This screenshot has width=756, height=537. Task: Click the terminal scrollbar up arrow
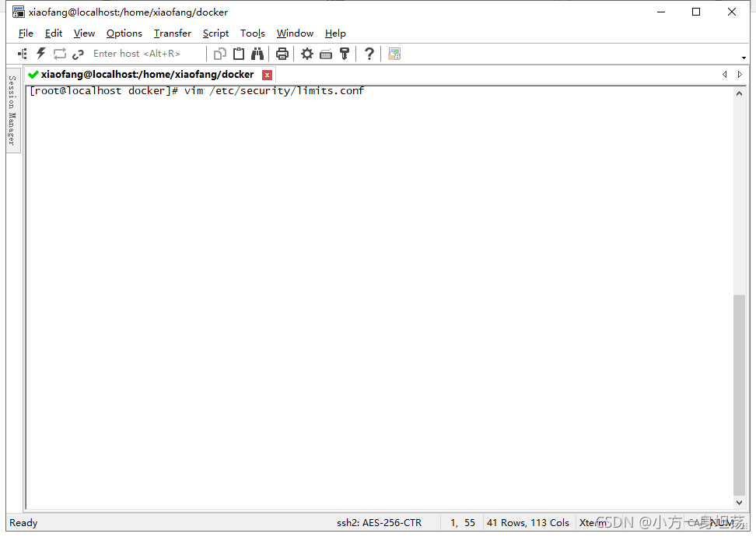739,93
